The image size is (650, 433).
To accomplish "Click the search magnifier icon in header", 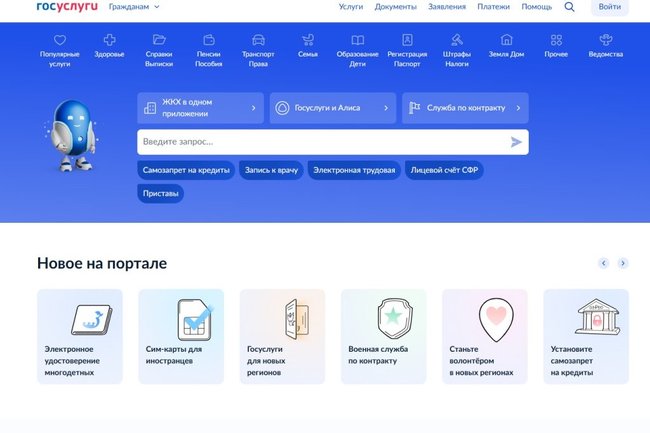I will (569, 7).
